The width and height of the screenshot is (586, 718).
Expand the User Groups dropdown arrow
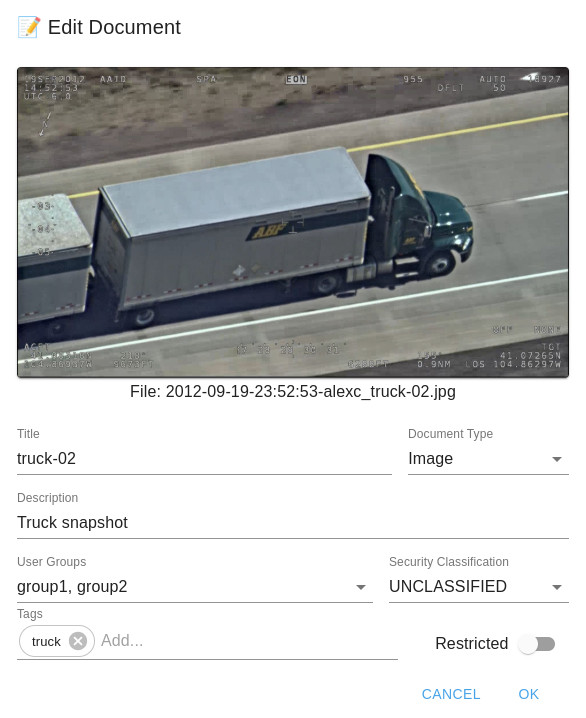click(x=361, y=587)
